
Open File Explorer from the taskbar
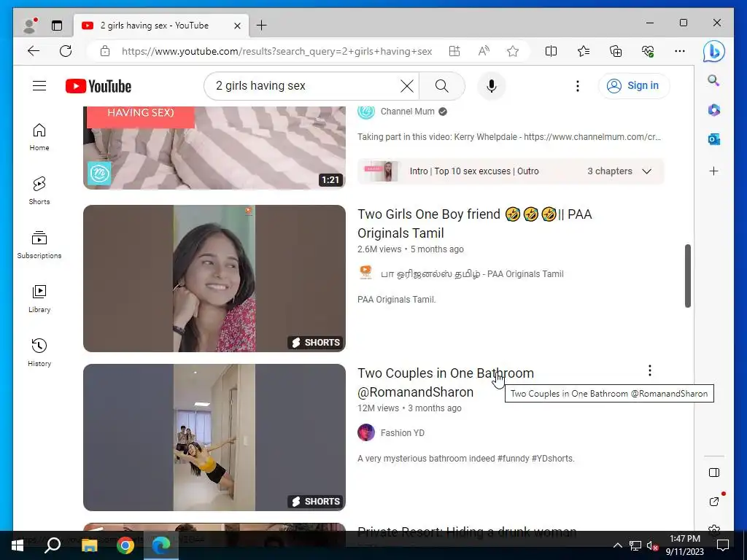click(x=89, y=545)
